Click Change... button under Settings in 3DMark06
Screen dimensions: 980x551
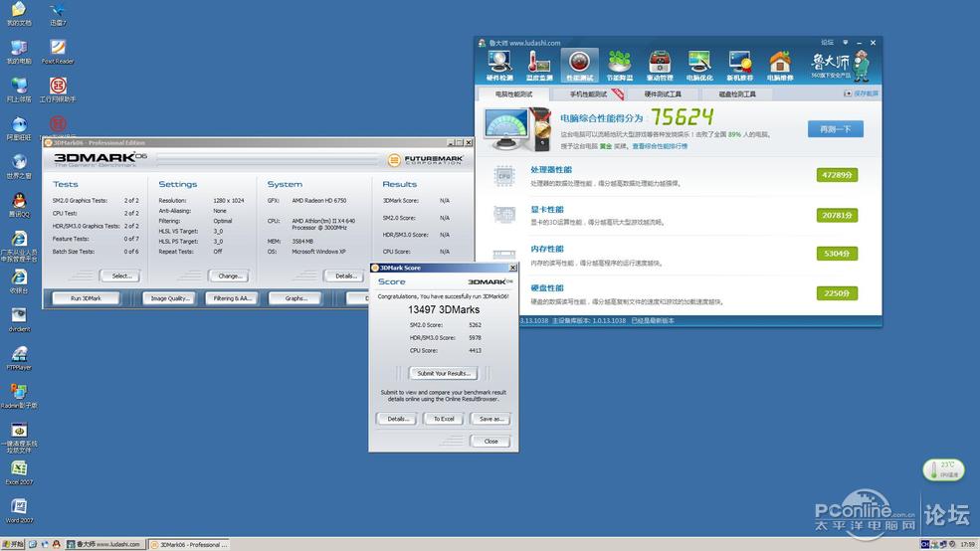pyautogui.click(x=230, y=275)
